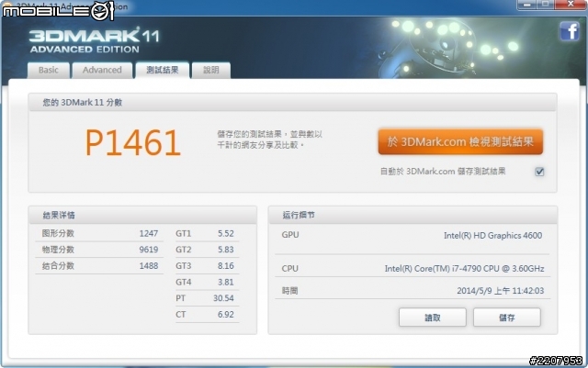Screen dimensions: 588x368
Task: Click the 結果详情 panel header
Action: click(142, 215)
